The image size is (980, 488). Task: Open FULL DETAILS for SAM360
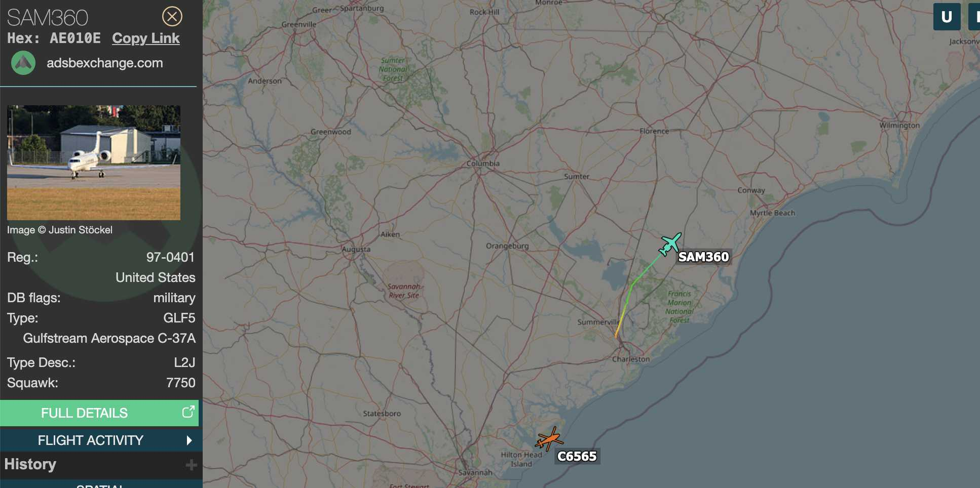[99, 413]
